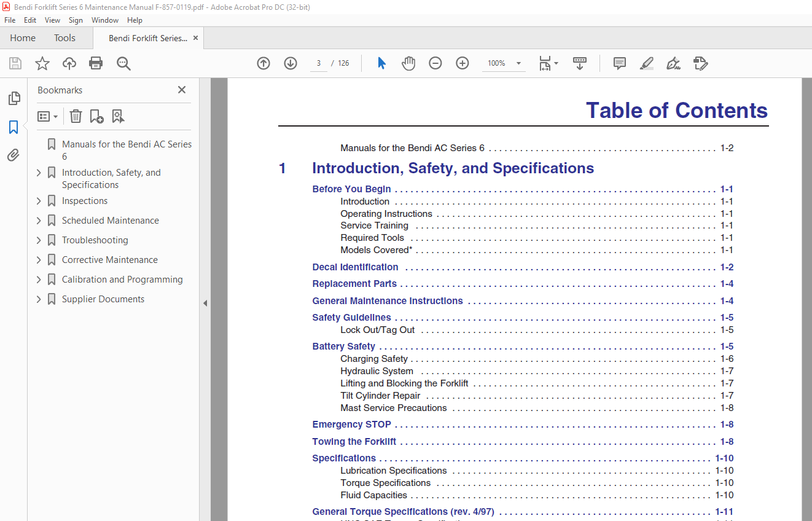Image resolution: width=812 pixels, height=521 pixels.
Task: Go to the previous page
Action: click(x=264, y=63)
